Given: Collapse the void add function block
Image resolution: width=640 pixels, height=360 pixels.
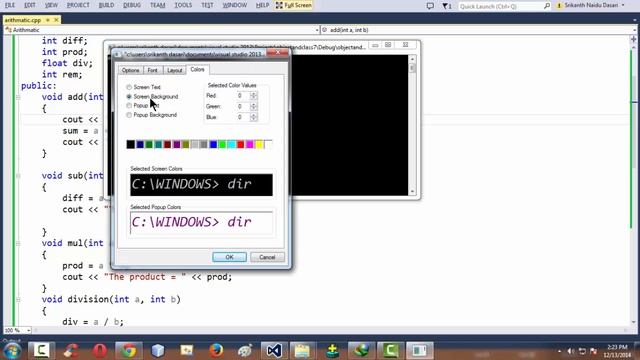Looking at the screenshot, I should coord(18,97).
